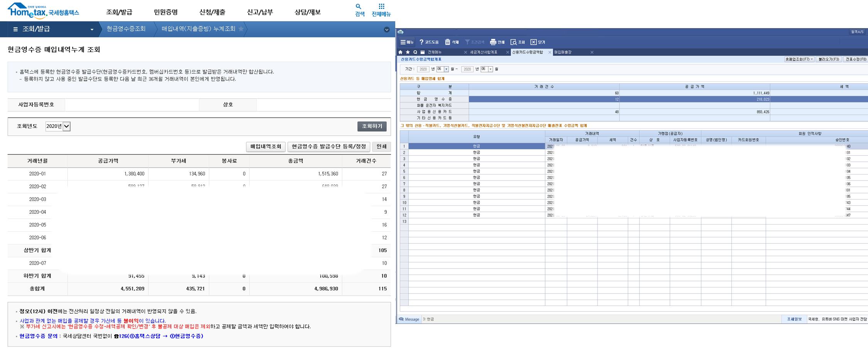This screenshot has height=352, width=868.
Task: Click the 현금영수증조회 breadcrumb
Action: tap(126, 29)
